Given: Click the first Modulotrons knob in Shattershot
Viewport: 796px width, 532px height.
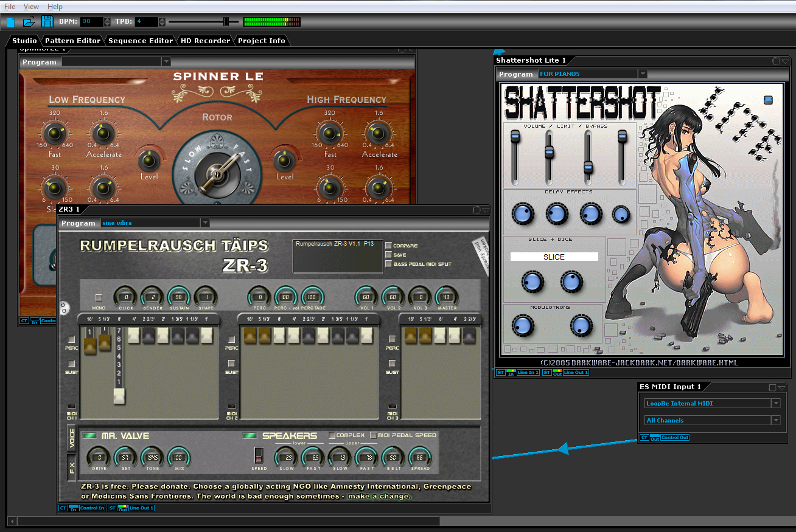Looking at the screenshot, I should [x=523, y=325].
